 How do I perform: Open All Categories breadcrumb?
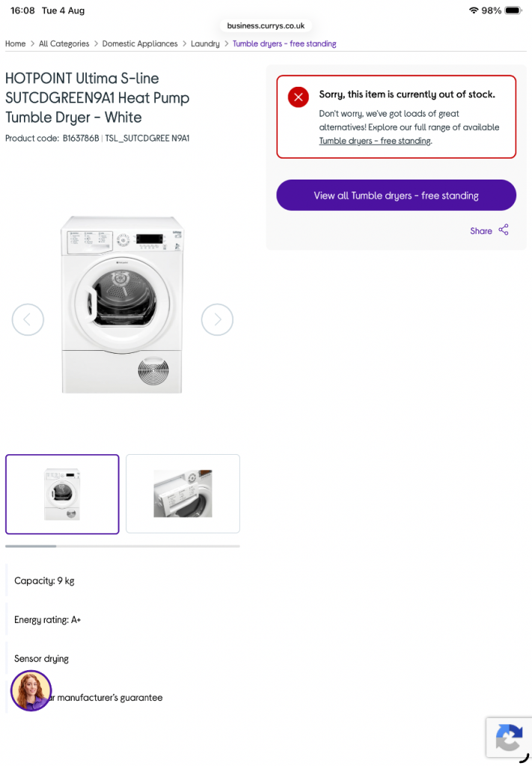(x=64, y=43)
